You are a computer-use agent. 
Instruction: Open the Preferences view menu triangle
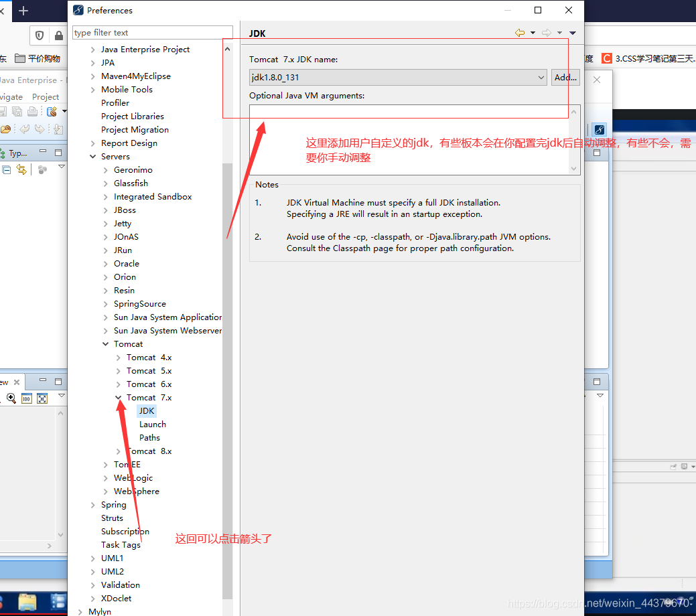pos(573,33)
